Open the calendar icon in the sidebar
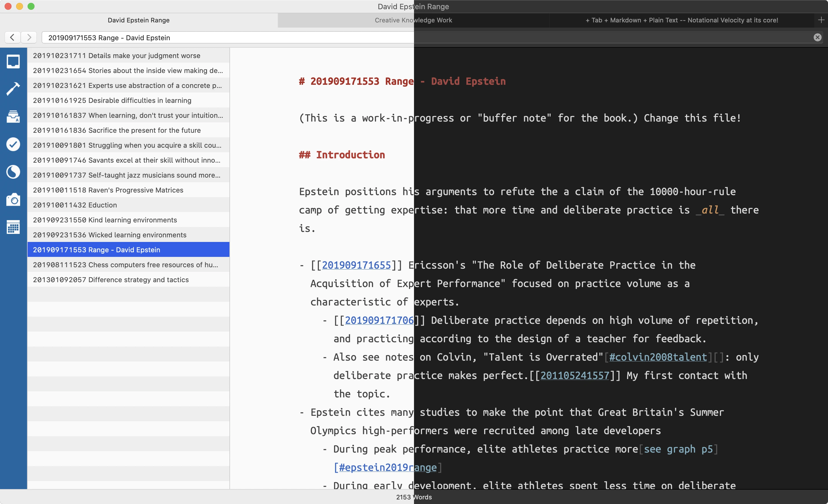828x504 pixels. 13,227
